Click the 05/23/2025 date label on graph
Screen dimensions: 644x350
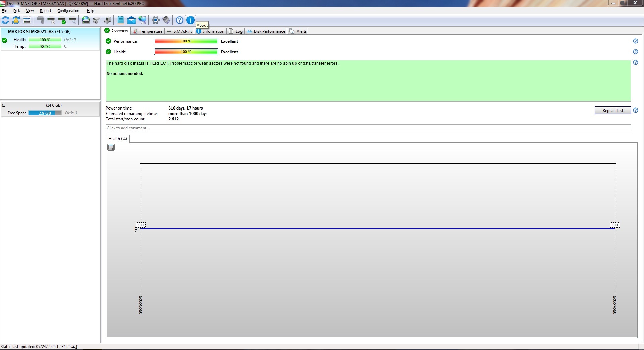pyautogui.click(x=141, y=305)
